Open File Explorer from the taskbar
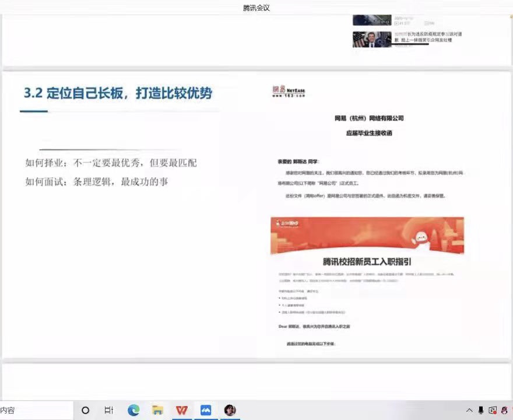The image size is (513, 420). 158,410
